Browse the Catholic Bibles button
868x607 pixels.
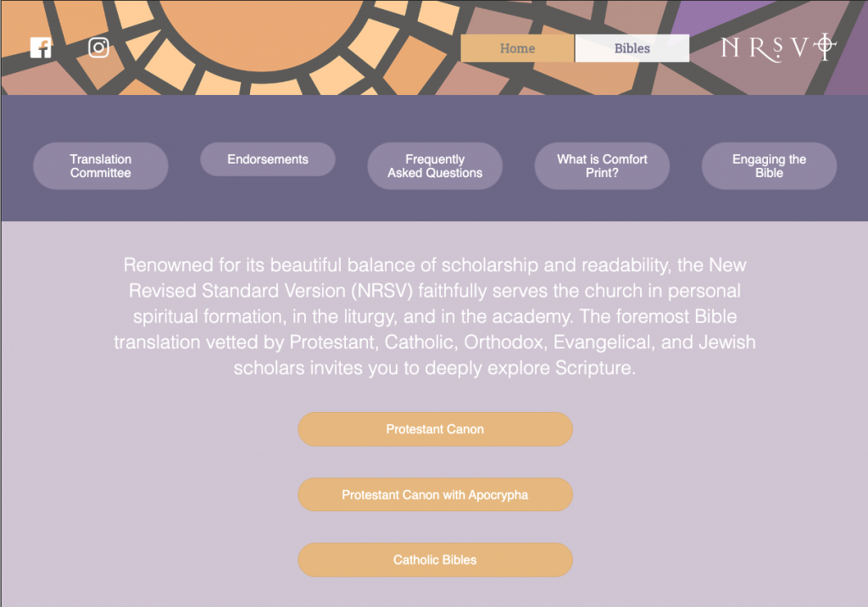pyautogui.click(x=435, y=560)
